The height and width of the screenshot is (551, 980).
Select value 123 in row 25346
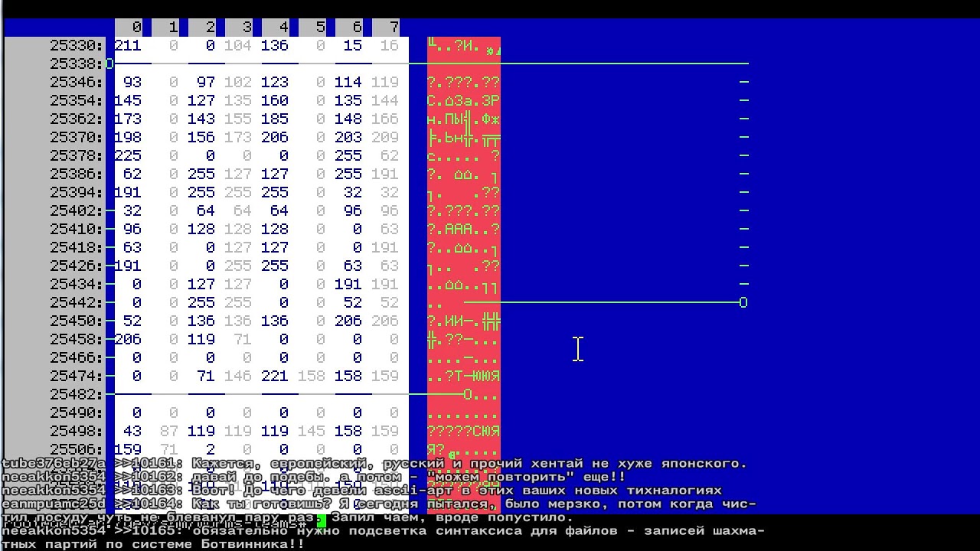pyautogui.click(x=275, y=83)
